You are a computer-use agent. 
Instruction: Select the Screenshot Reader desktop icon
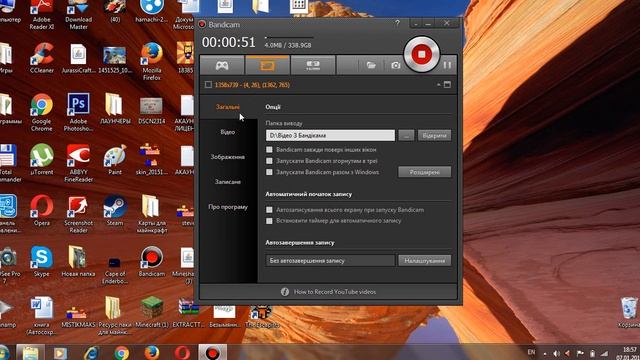coord(78,214)
